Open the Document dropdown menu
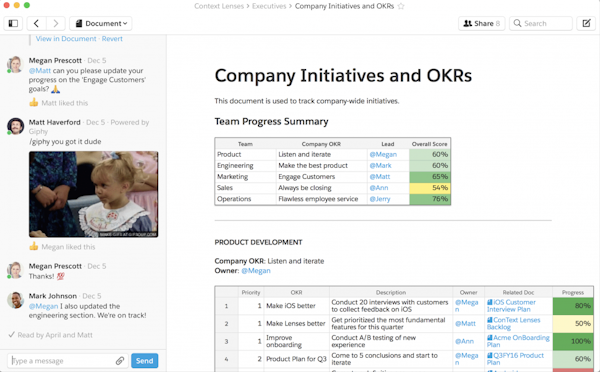The height and width of the screenshot is (372, 600). click(x=101, y=23)
